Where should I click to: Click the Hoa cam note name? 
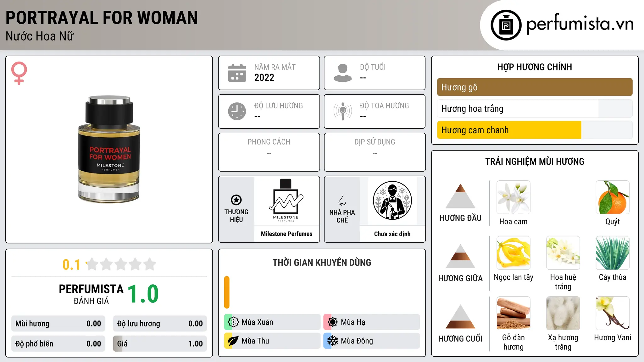tap(514, 222)
